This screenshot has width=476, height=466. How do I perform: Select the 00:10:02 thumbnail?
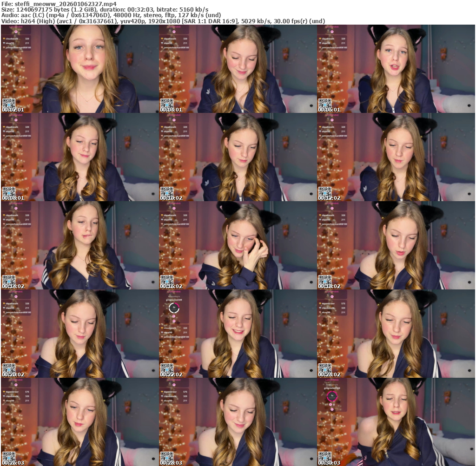coord(238,157)
